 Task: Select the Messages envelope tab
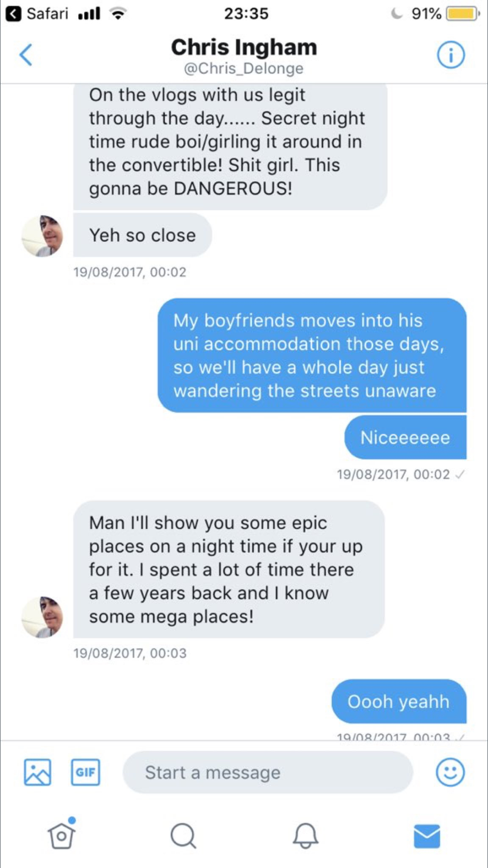(427, 836)
